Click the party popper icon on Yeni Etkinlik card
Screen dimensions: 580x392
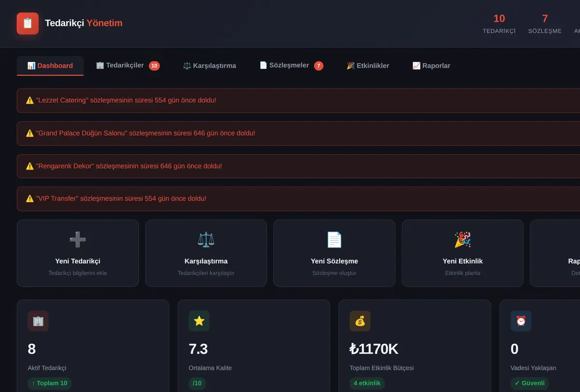coord(463,240)
